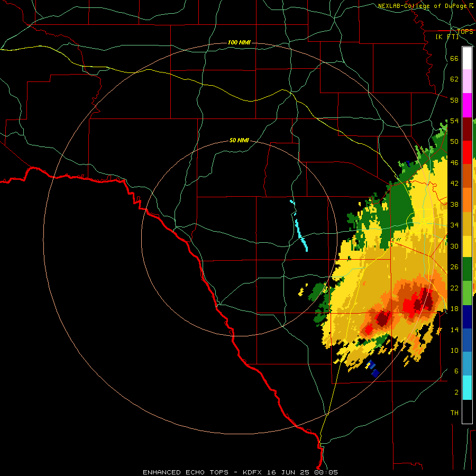Click the legend value "58"
This screenshot has height=476, width=476.
point(454,100)
